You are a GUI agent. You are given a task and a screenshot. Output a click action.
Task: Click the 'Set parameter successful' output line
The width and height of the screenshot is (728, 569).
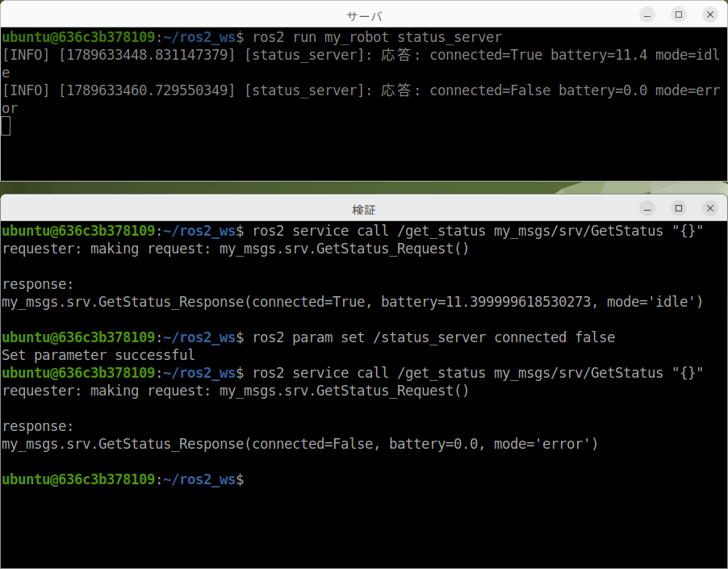coord(98,355)
